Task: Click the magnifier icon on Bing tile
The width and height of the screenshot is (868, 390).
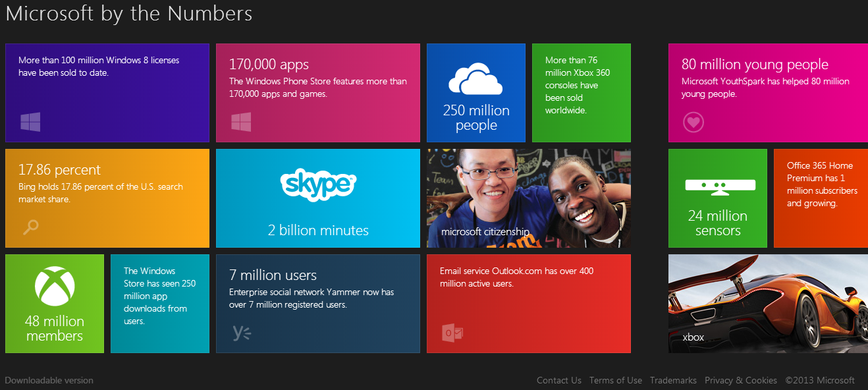Action: pyautogui.click(x=31, y=227)
